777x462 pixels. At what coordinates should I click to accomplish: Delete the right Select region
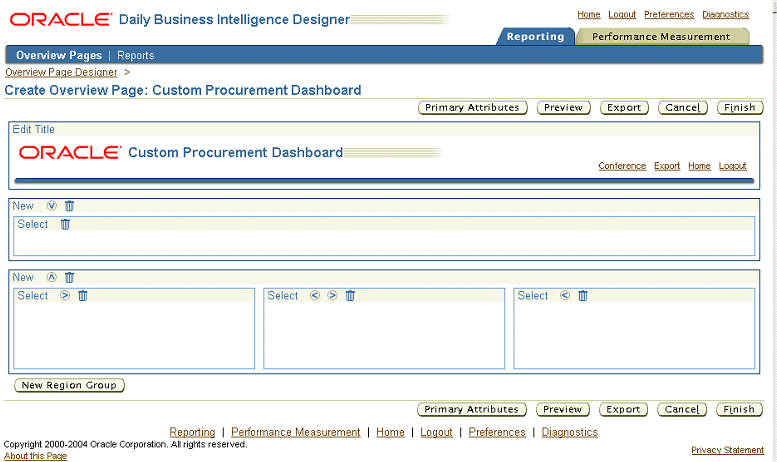click(x=583, y=295)
